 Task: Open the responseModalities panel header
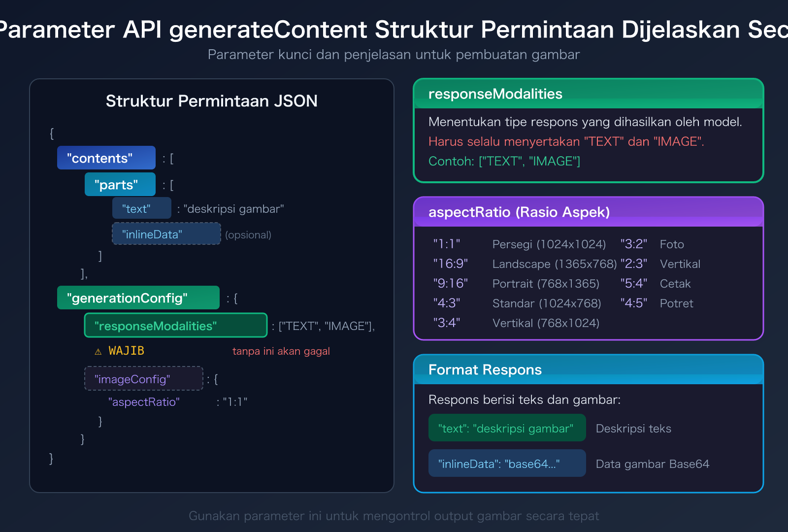click(x=495, y=94)
